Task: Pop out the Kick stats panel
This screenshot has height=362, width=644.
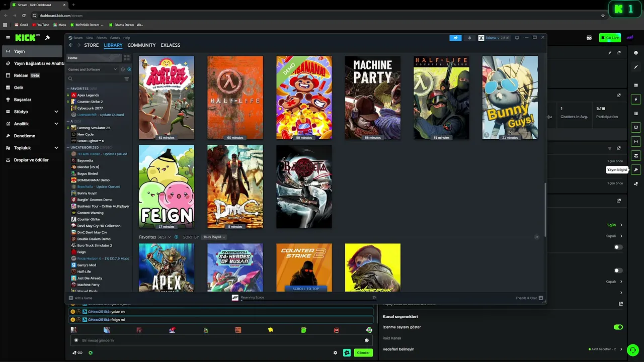Action: (619, 95)
